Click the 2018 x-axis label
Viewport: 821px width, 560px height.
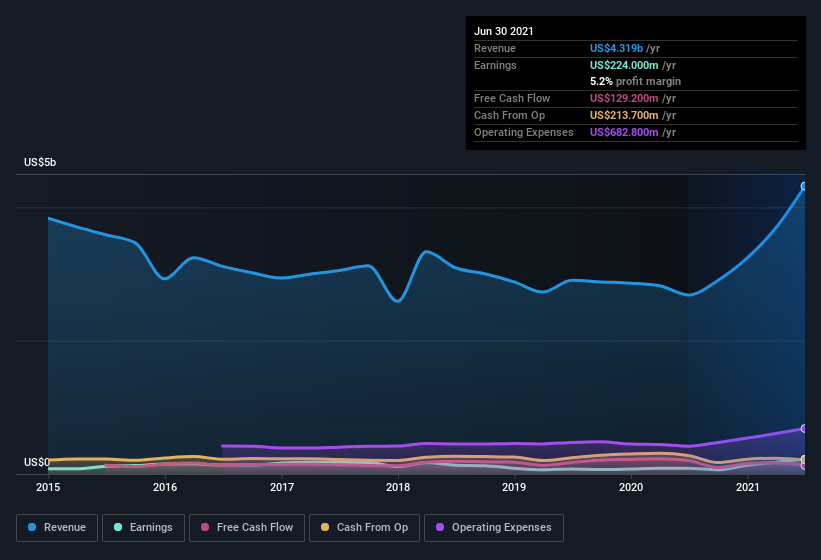[398, 487]
